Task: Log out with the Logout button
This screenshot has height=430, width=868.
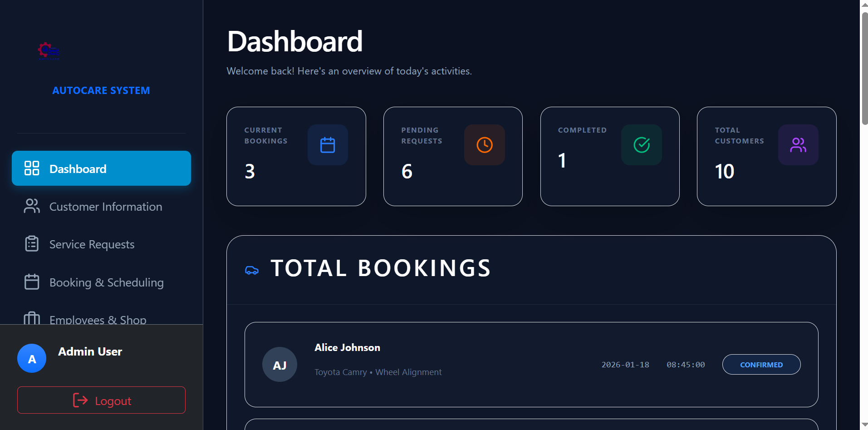Action: [101, 400]
